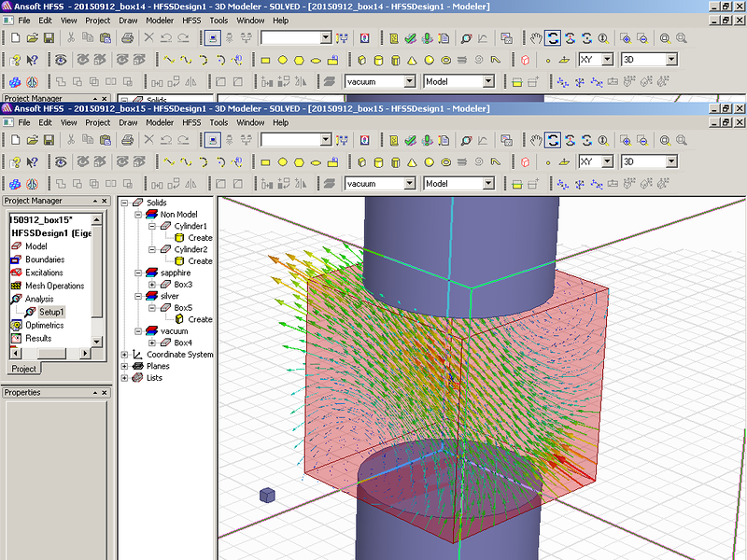Open the HFSS menu in the front window
Screen dimensions: 747x560
pos(190,122)
